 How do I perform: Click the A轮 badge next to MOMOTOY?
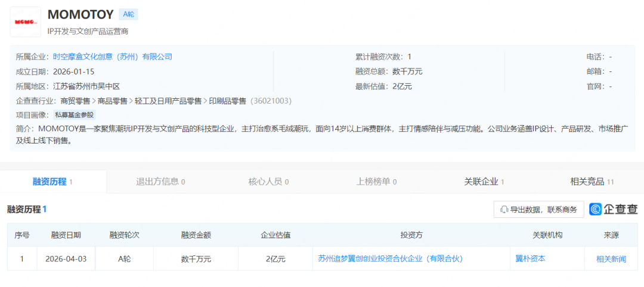coord(128,14)
